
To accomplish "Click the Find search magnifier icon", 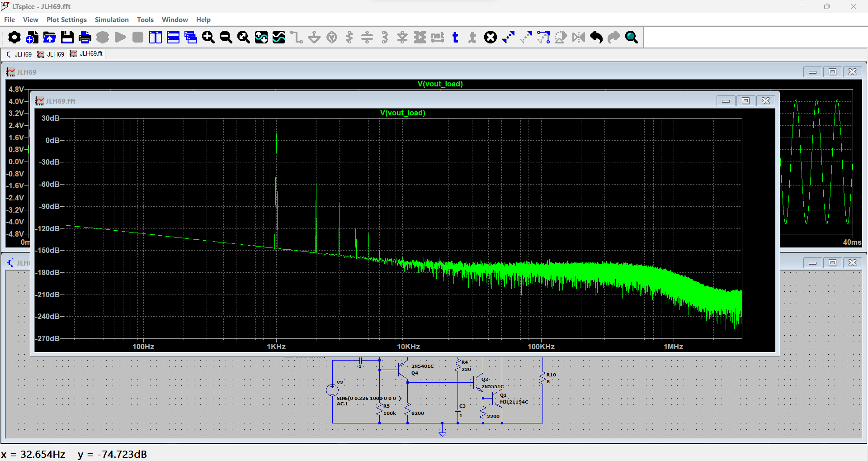I will [632, 37].
